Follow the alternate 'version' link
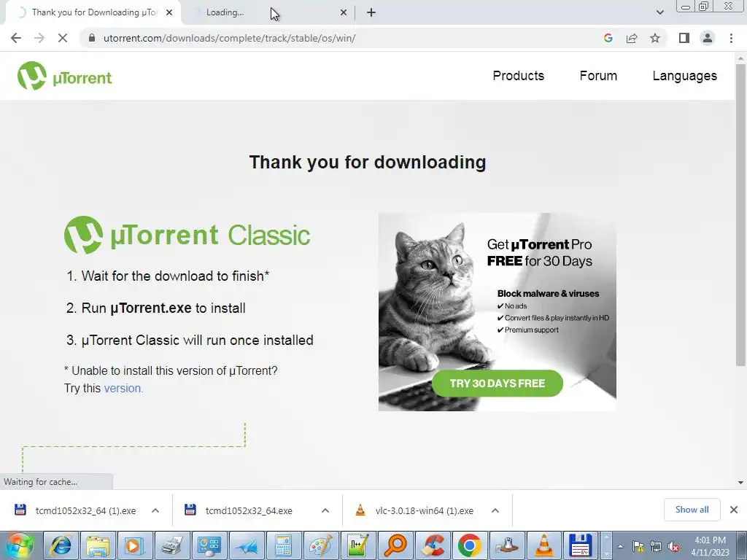747x560 pixels. point(123,389)
